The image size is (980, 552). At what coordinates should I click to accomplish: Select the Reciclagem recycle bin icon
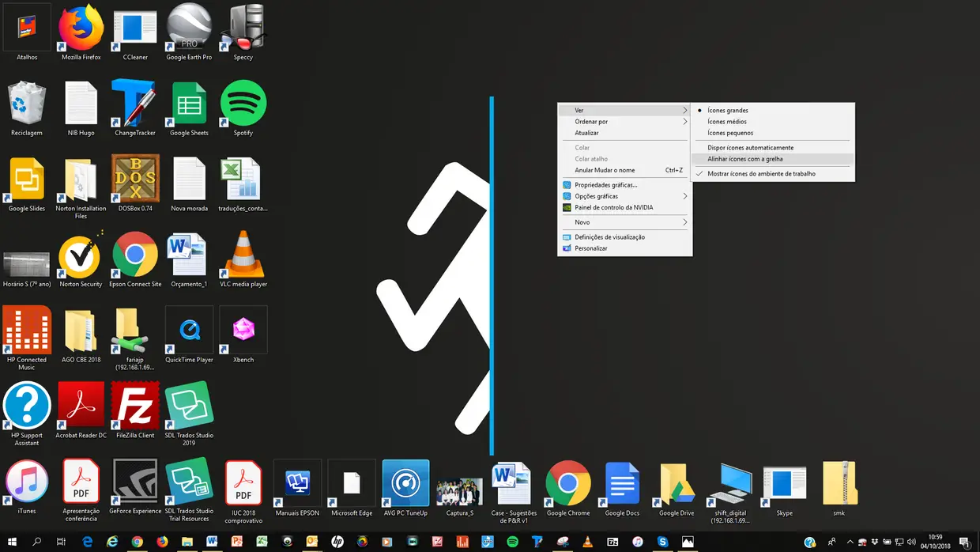(27, 108)
